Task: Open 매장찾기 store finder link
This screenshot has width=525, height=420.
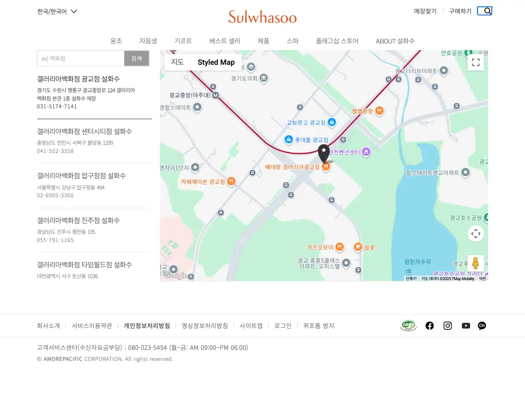Action: [x=425, y=11]
